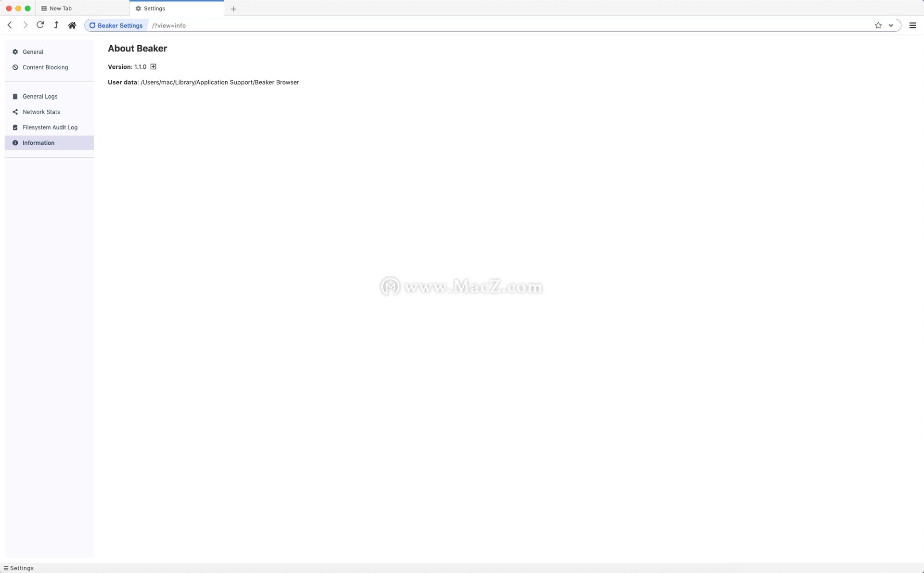Click the Filesystem Audit Log checklist icon
The image size is (924, 573).
click(x=15, y=127)
